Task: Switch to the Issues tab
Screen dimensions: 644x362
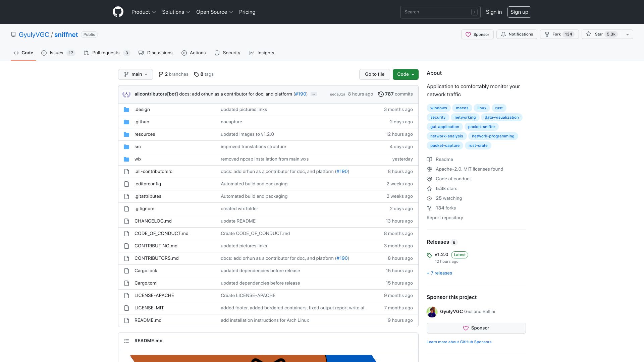Action: pyautogui.click(x=58, y=53)
